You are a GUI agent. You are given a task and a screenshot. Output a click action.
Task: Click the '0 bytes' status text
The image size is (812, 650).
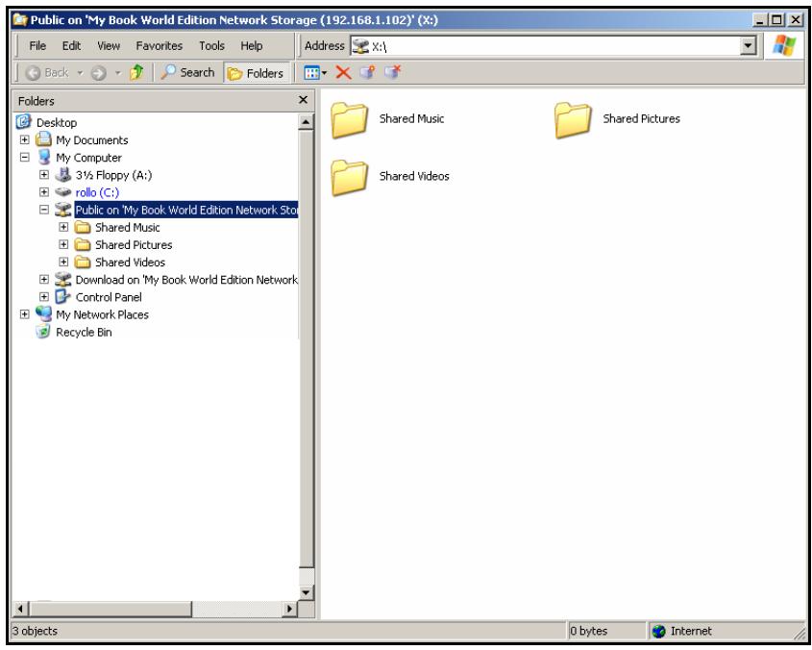[x=588, y=631]
